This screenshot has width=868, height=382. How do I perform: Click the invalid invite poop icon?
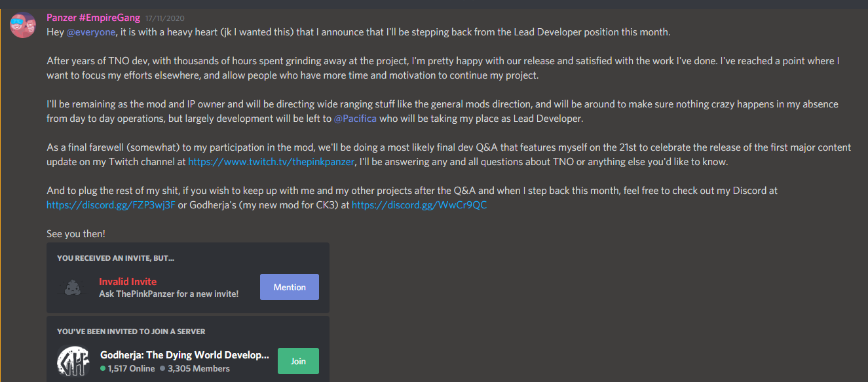(x=73, y=287)
